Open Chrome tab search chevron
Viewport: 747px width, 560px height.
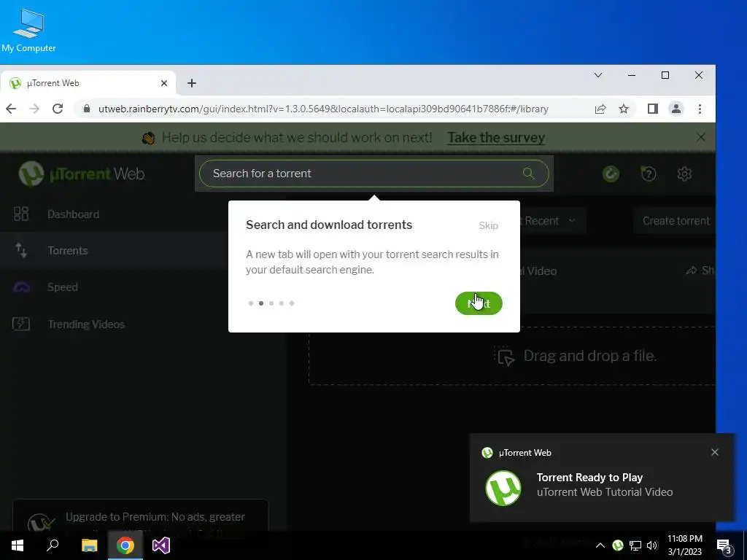[x=598, y=75]
